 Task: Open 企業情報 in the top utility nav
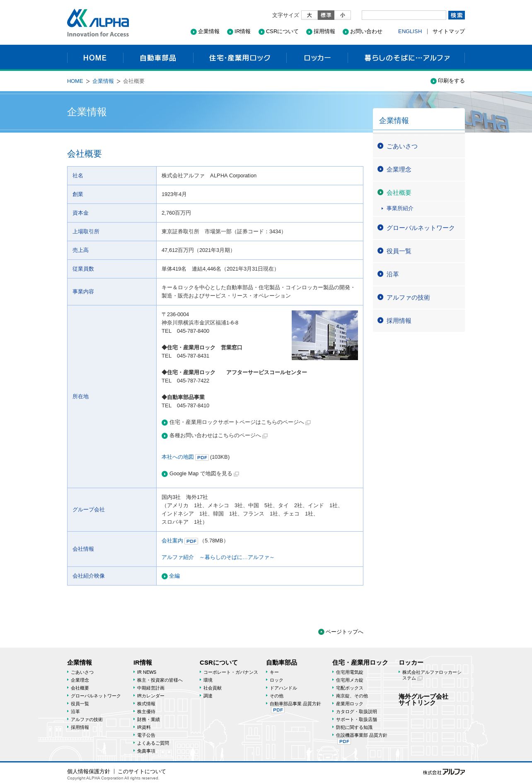pyautogui.click(x=205, y=31)
